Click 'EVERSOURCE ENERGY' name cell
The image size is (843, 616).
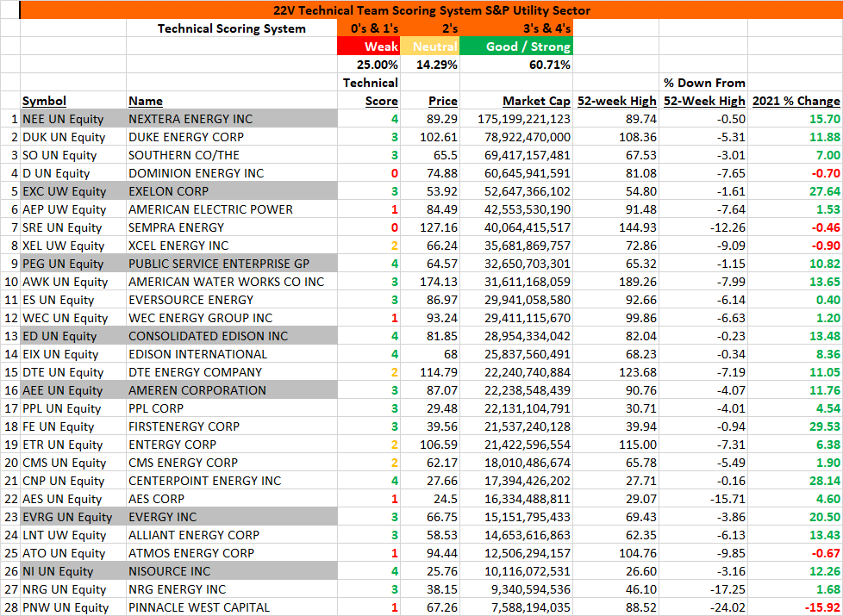click(232, 300)
